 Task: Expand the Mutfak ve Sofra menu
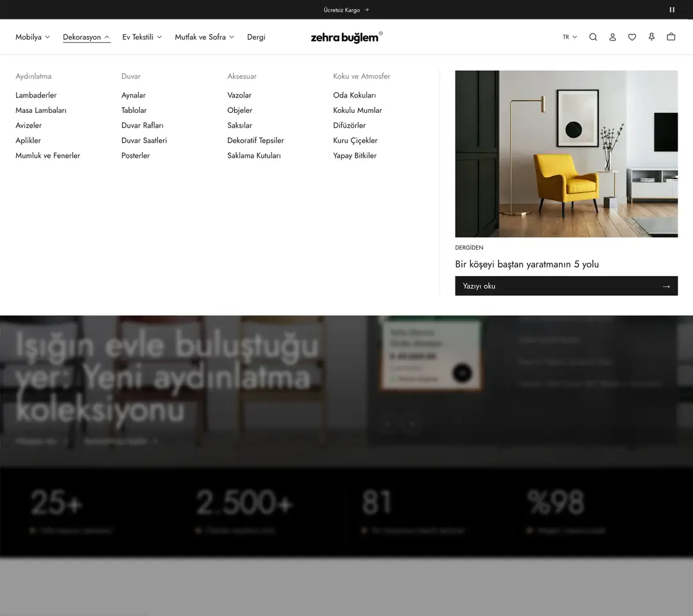[x=204, y=37]
